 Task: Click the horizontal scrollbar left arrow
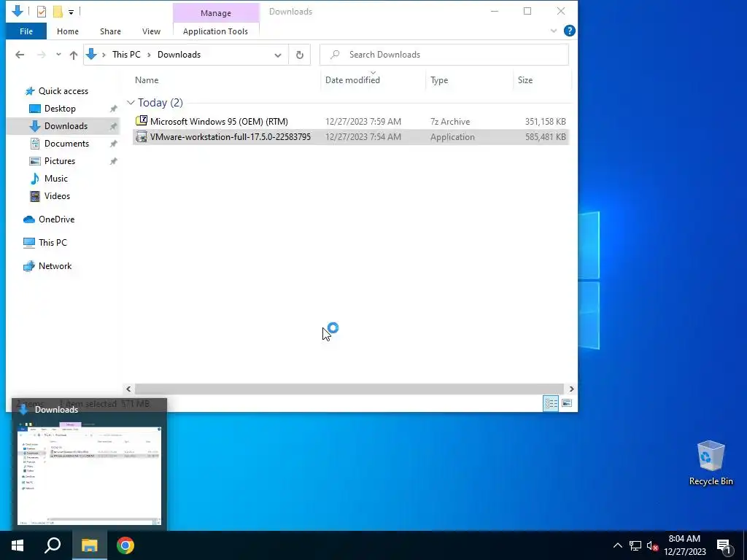coord(128,389)
